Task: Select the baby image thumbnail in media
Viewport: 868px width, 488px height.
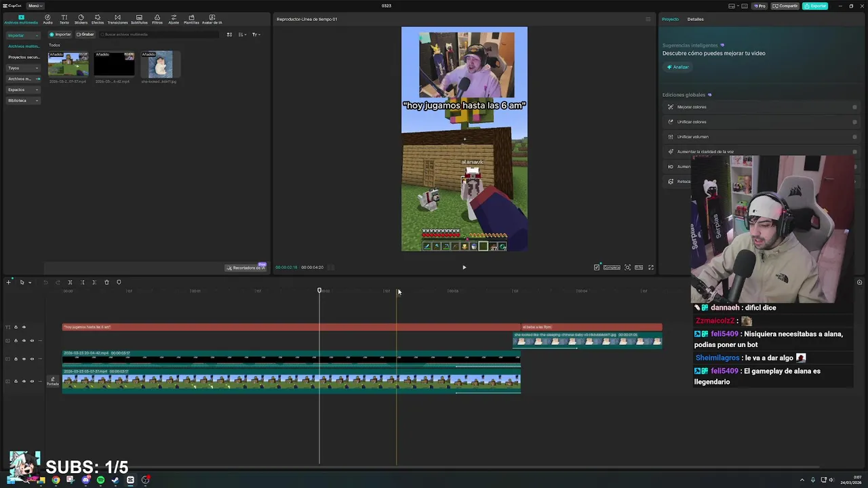Action: tap(160, 64)
